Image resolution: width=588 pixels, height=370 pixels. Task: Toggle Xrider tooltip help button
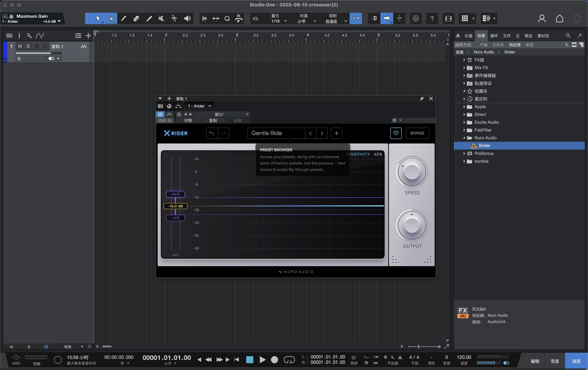[x=396, y=133]
